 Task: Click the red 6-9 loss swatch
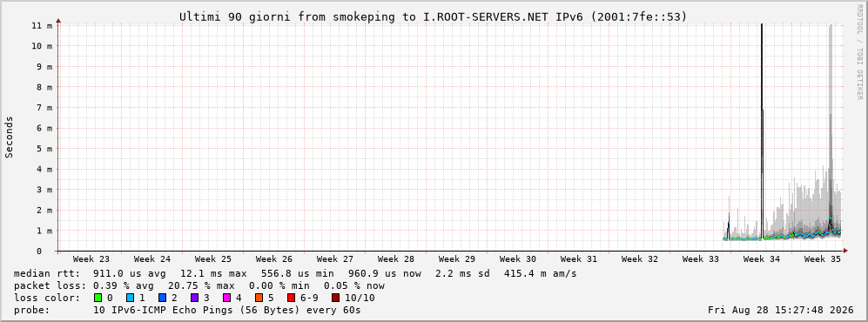click(291, 298)
